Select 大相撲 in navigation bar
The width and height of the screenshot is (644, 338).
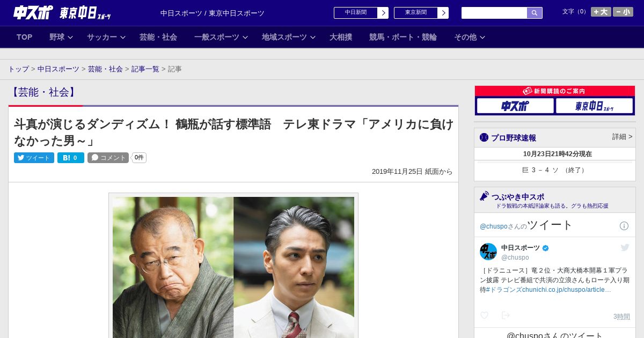point(341,37)
